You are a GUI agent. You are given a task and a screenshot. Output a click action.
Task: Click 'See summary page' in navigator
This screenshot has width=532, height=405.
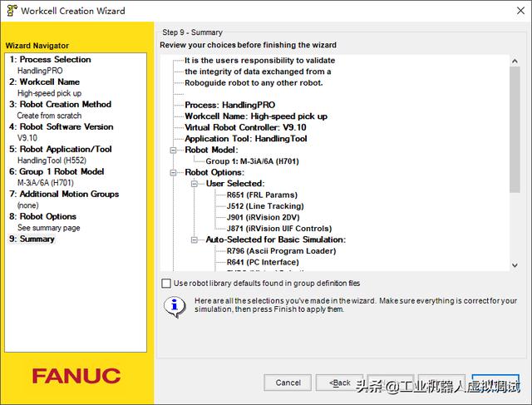(49, 228)
